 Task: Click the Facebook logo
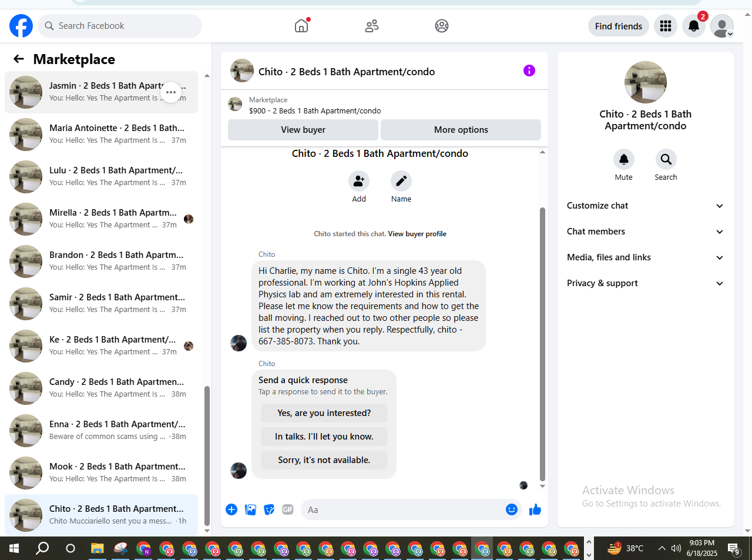(21, 26)
